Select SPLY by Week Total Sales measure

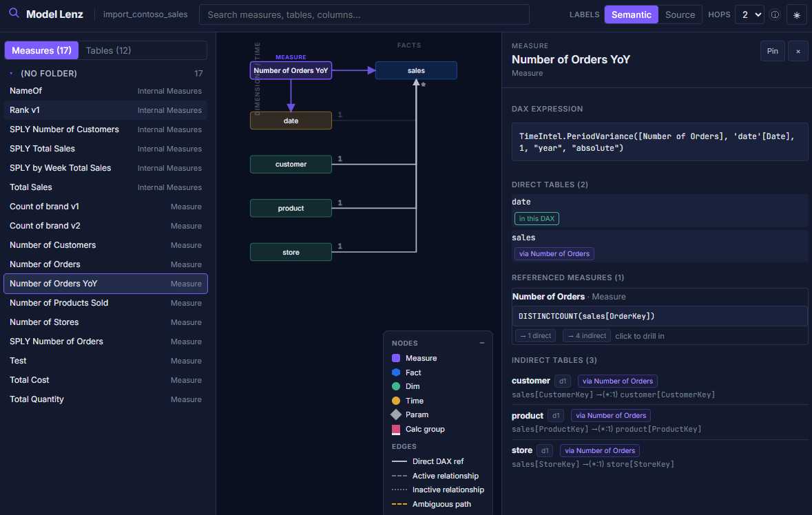105,168
